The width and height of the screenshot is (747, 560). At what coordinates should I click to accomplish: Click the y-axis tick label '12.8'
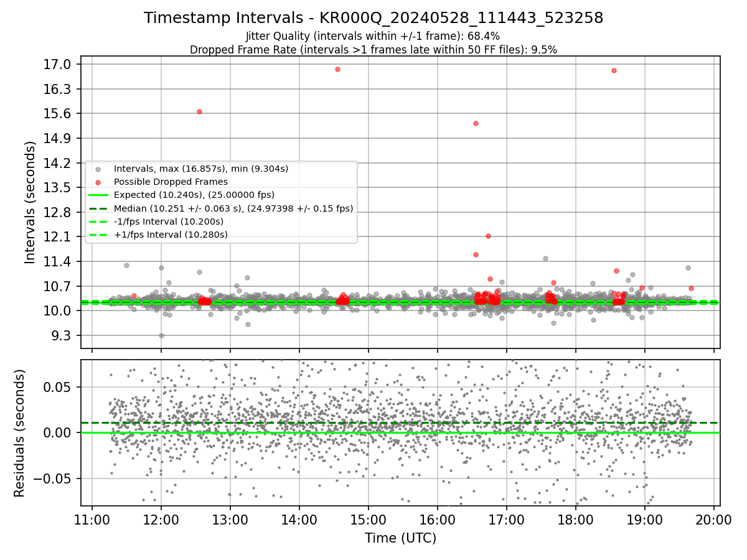pos(58,212)
